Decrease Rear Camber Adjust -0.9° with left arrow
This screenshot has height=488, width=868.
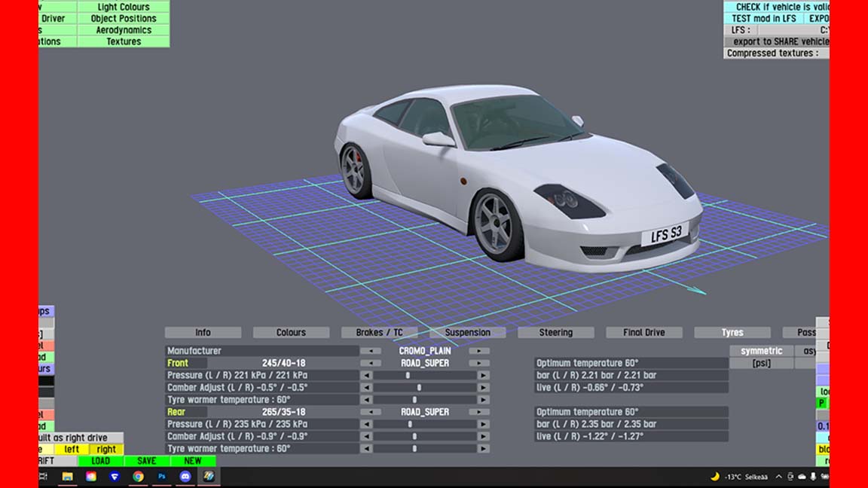(x=366, y=436)
